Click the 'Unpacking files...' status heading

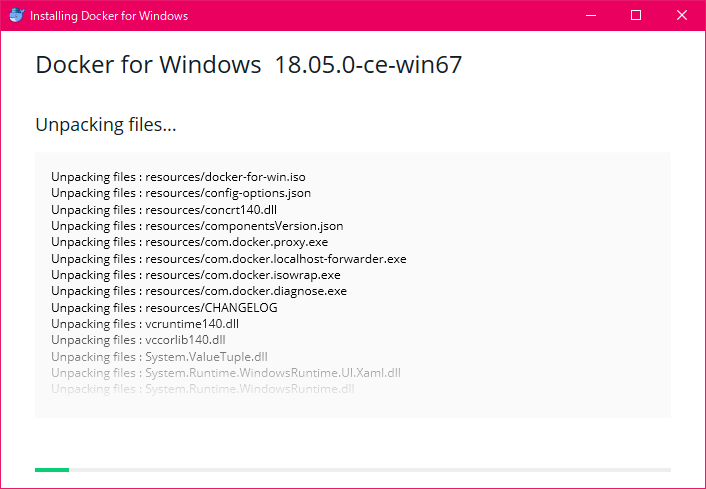(x=106, y=125)
